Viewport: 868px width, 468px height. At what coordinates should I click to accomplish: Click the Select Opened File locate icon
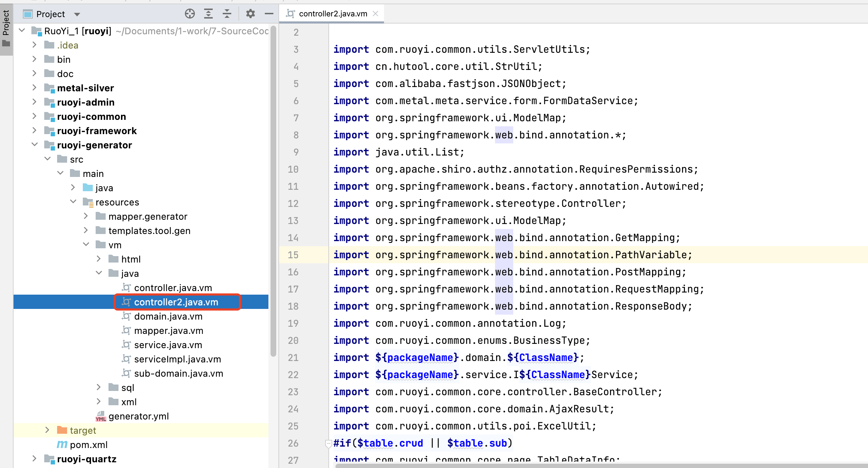pyautogui.click(x=190, y=14)
